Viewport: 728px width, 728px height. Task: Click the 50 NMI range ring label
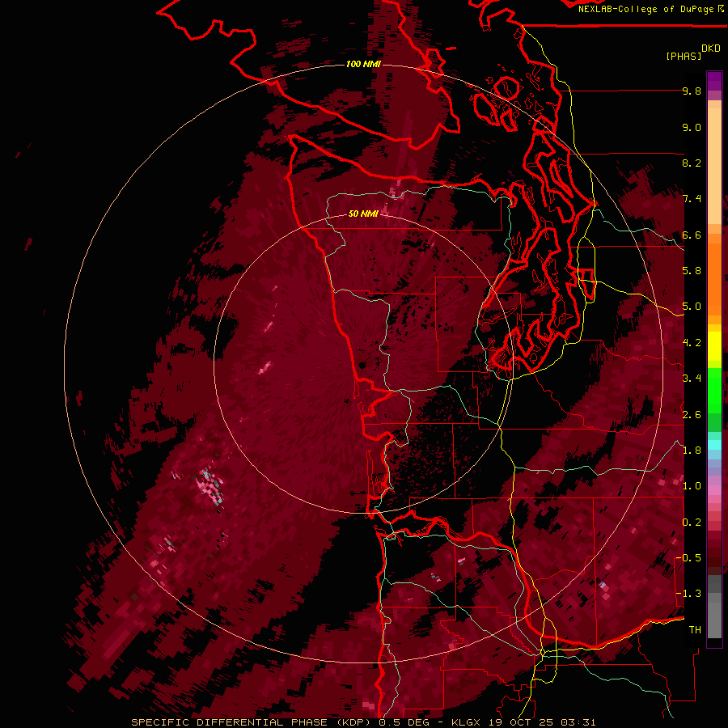(x=363, y=214)
